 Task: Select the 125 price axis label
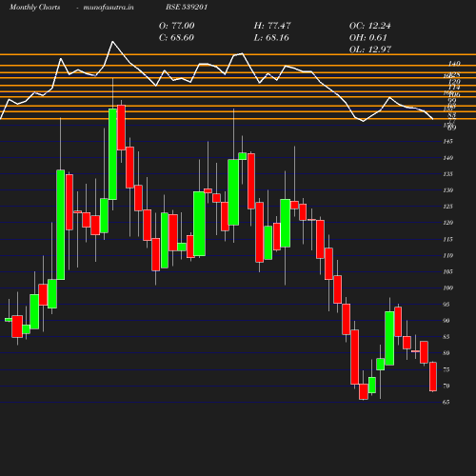(447, 207)
